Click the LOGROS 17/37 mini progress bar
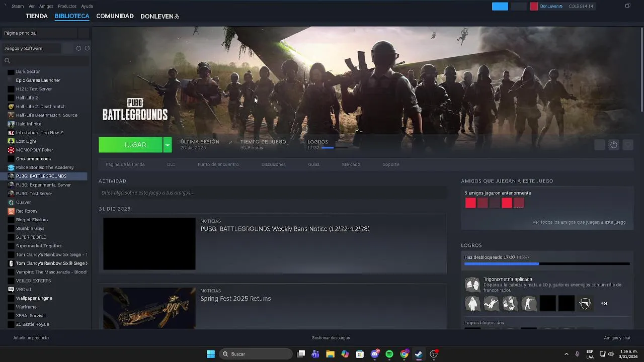 pos(335,148)
